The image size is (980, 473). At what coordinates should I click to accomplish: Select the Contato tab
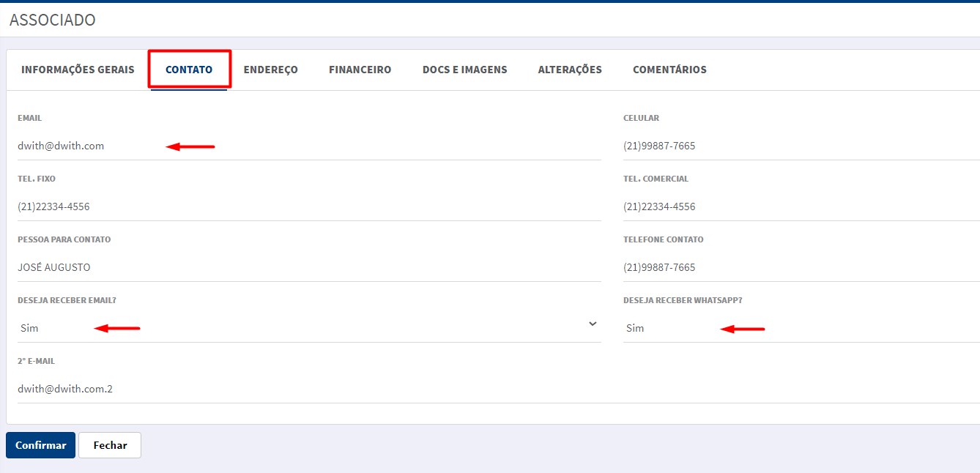coord(189,70)
